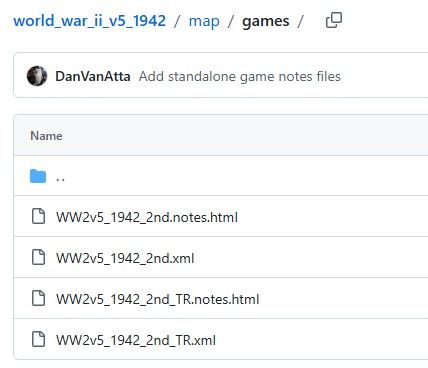Screen dimensions: 428x368
Task: Click file icon beside WW2v5_1942_2nd.xml
Action: 38,257
